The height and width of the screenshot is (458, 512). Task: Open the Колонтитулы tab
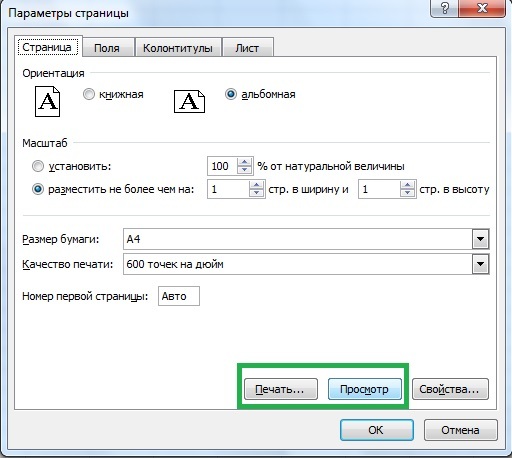click(178, 48)
